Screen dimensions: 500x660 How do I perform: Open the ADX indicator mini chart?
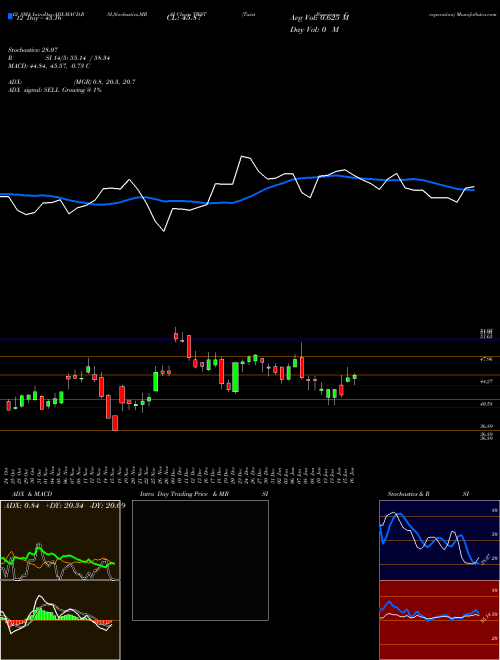pyautogui.click(x=60, y=540)
